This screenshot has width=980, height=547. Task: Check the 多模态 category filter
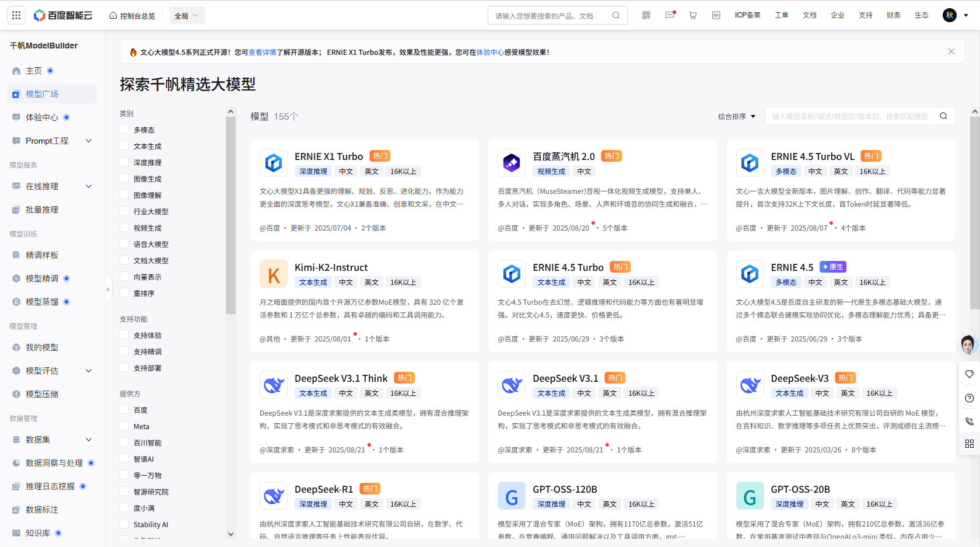pyautogui.click(x=124, y=130)
